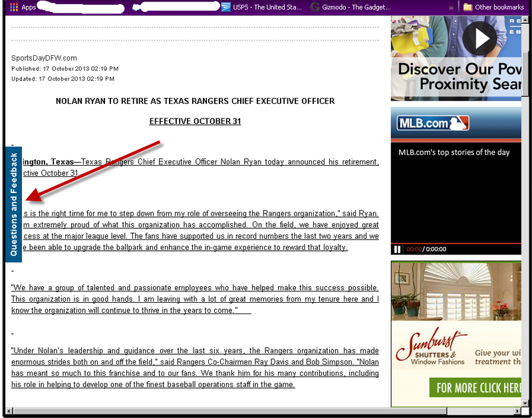
Task: Click the MLB.com logo
Action: pyautogui.click(x=433, y=123)
